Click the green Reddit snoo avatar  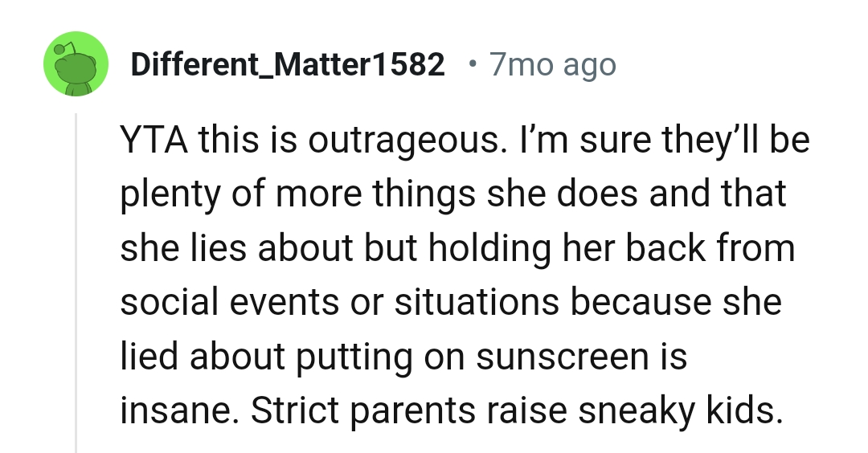click(75, 64)
